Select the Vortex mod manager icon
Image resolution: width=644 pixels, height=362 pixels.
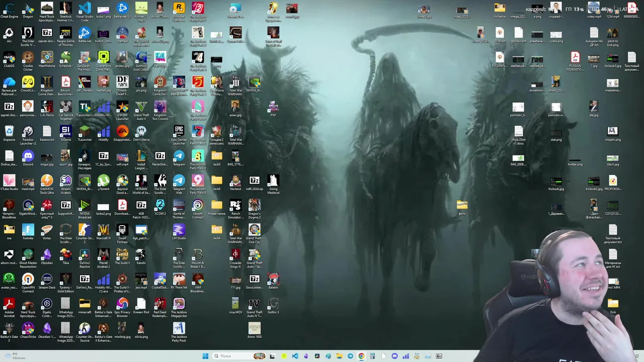click(x=47, y=232)
